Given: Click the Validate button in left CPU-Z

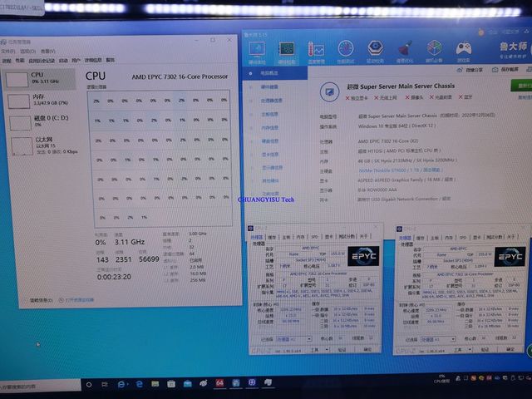Looking at the screenshot, I should click(342, 349).
